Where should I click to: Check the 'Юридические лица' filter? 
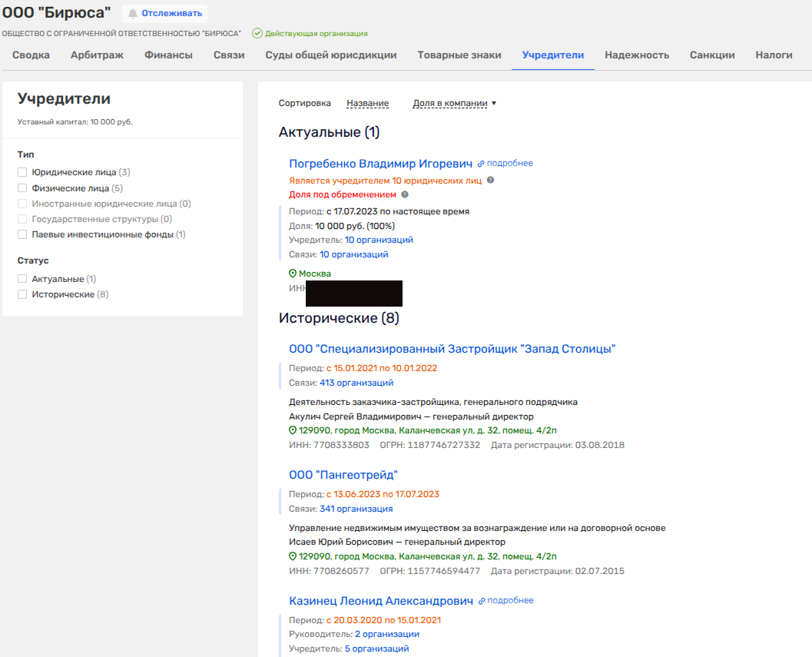[22, 172]
